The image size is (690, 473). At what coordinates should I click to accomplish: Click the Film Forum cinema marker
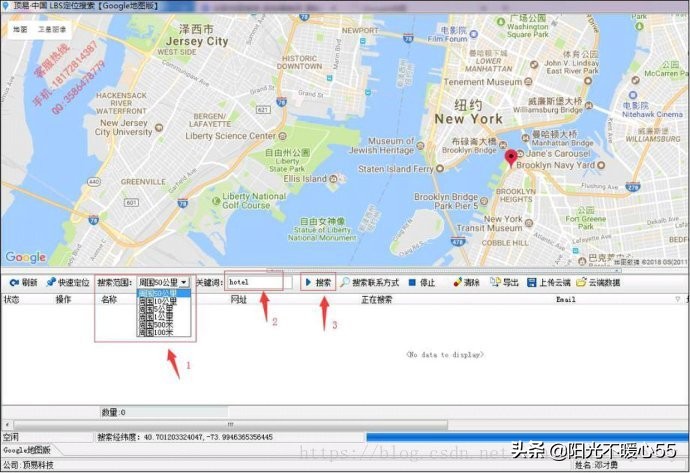click(x=473, y=34)
